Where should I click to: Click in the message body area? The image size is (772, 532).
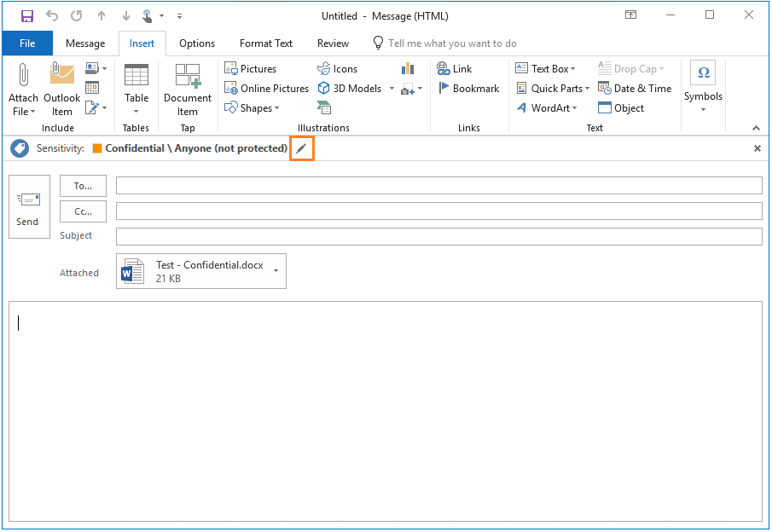pyautogui.click(x=386, y=412)
